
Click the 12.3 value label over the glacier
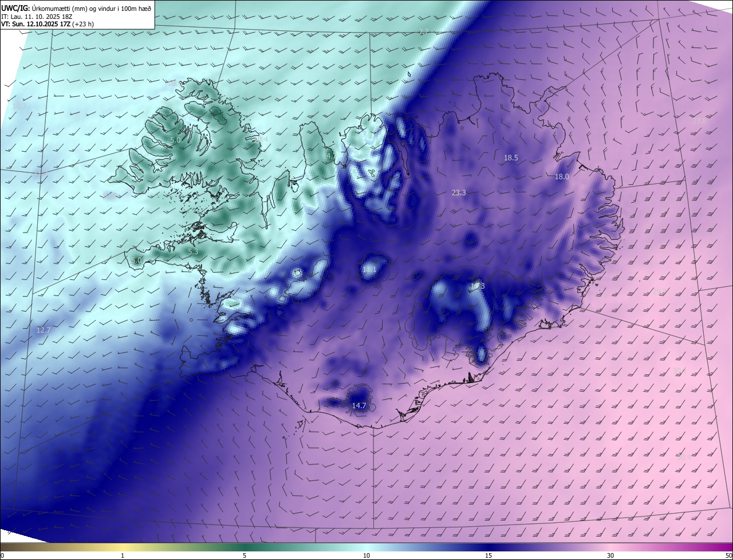tap(477, 286)
